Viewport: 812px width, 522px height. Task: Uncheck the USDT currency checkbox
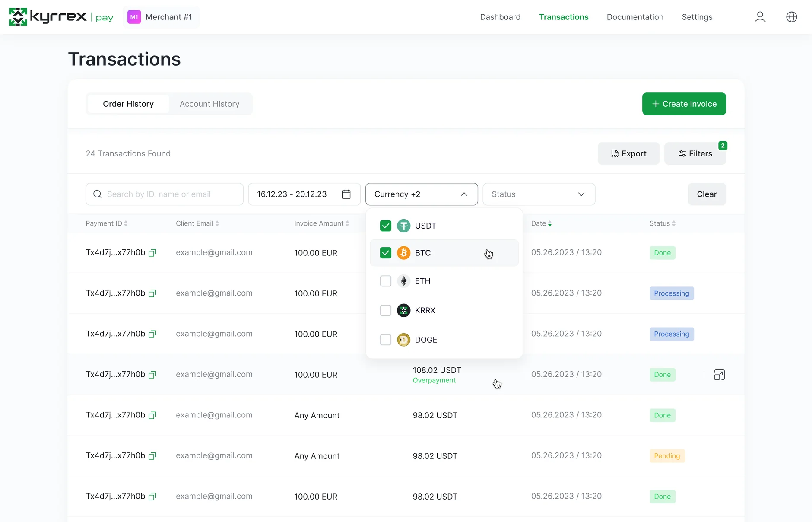click(386, 226)
